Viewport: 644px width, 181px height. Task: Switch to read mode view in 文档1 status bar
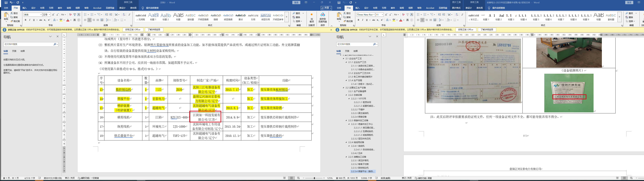pos(285,178)
